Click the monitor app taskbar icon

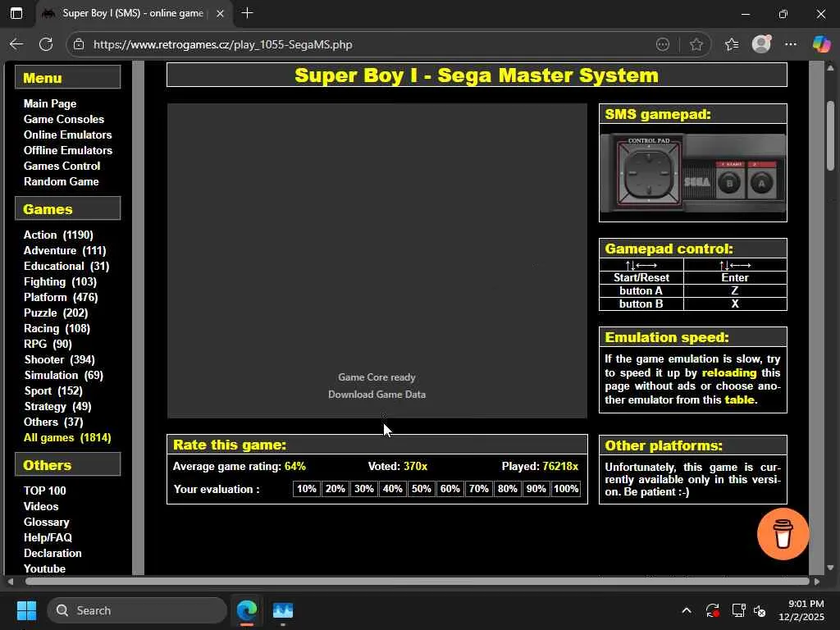[283, 610]
